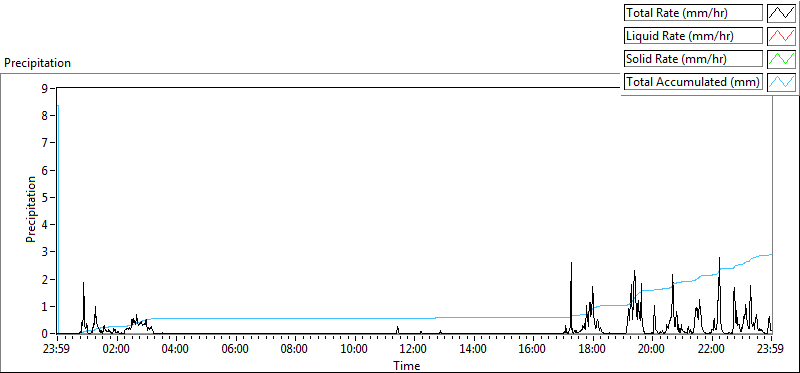800x373 pixels.
Task: Click the Liquid Rate red line icon
Action: click(x=782, y=36)
